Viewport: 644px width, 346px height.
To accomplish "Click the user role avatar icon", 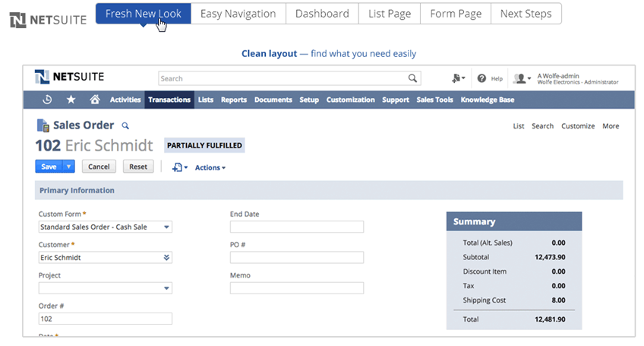I will (521, 78).
